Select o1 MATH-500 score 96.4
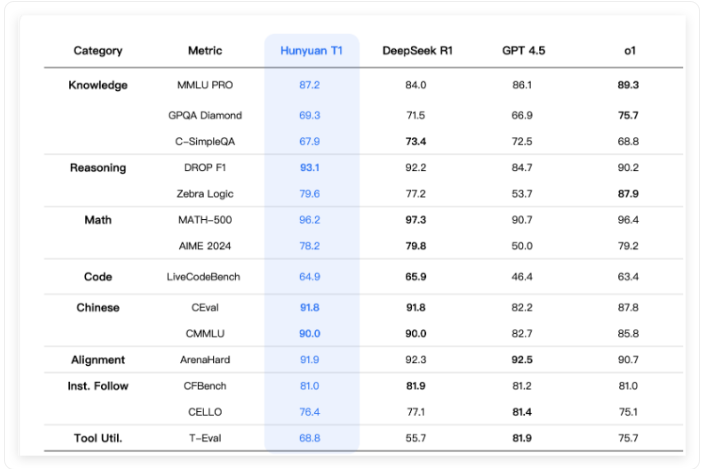 [x=628, y=220]
